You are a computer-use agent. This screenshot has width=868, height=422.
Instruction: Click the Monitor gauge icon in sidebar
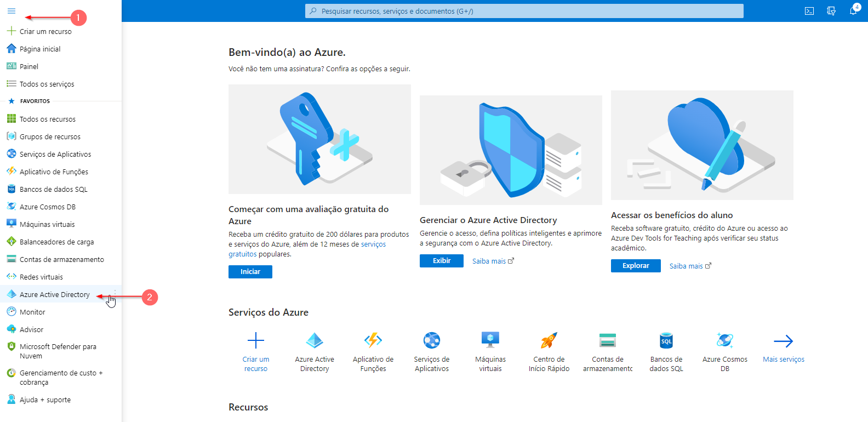(11, 312)
